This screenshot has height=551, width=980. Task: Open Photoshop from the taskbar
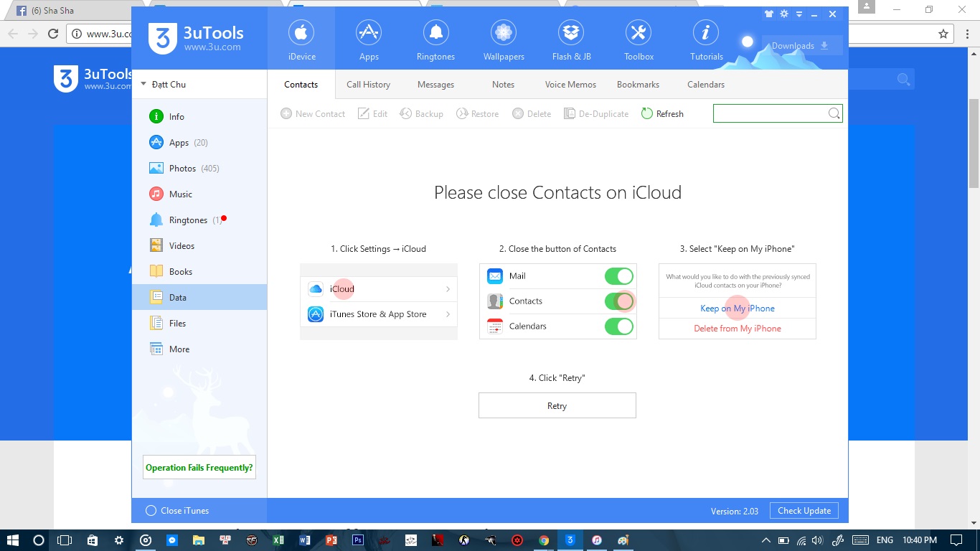tap(358, 540)
